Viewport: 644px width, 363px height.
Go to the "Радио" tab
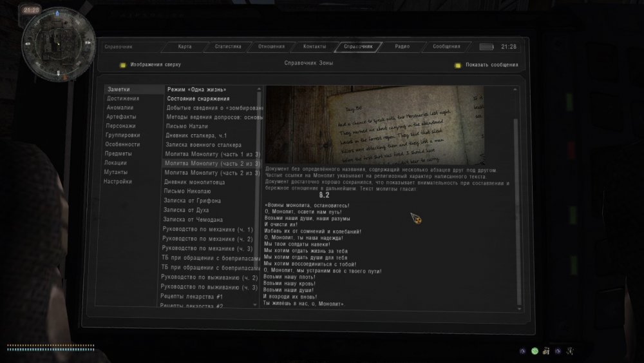point(402,46)
